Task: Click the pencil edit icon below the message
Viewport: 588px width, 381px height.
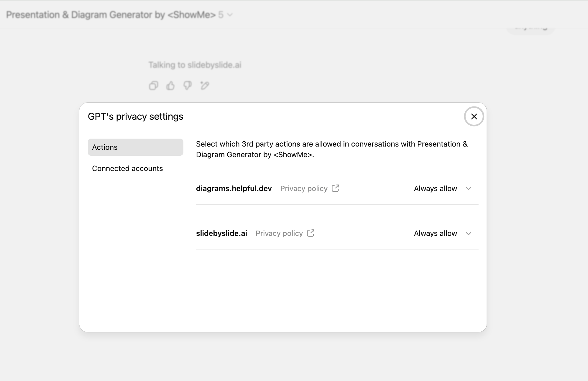Action: coord(205,86)
